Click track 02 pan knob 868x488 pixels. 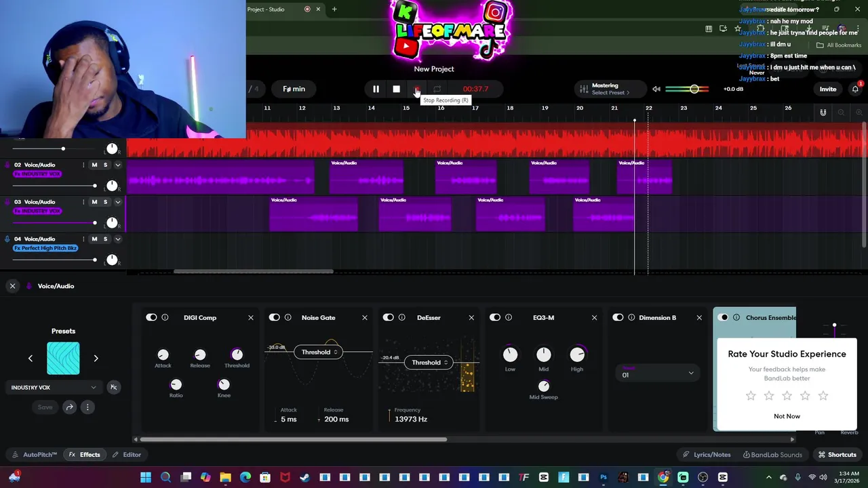[x=112, y=186]
